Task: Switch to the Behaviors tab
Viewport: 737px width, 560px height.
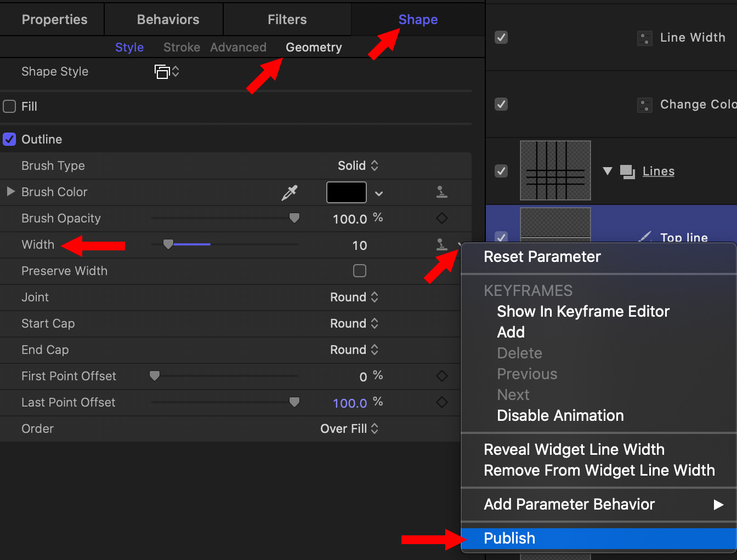Action: 168,20
